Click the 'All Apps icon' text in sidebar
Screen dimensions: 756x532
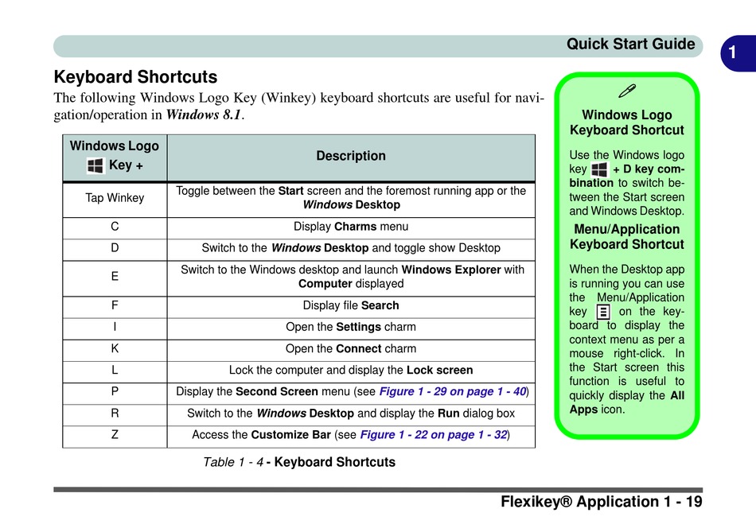click(627, 402)
